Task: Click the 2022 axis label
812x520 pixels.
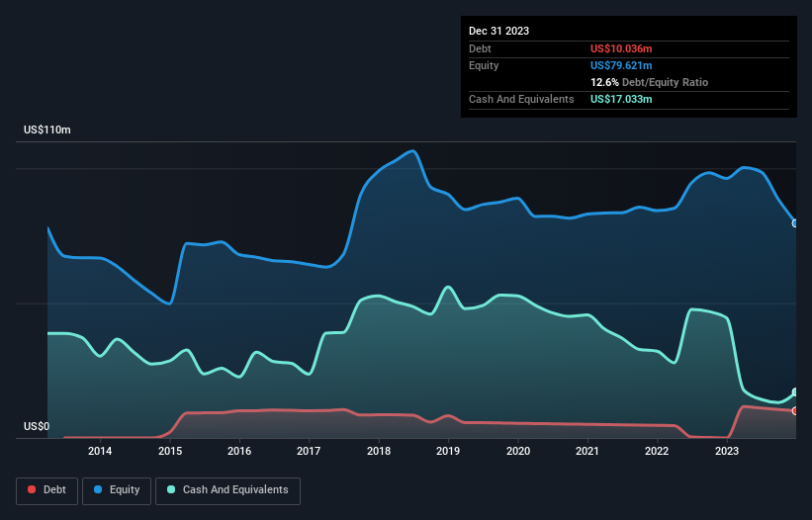Action: (657, 451)
